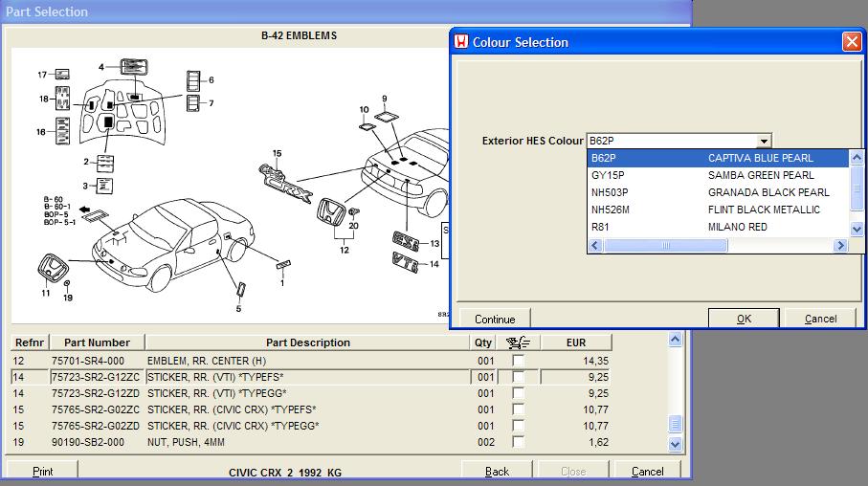Click the Honda logo icon in Colour Selection title bar
This screenshot has width=868, height=486.
tap(461, 41)
